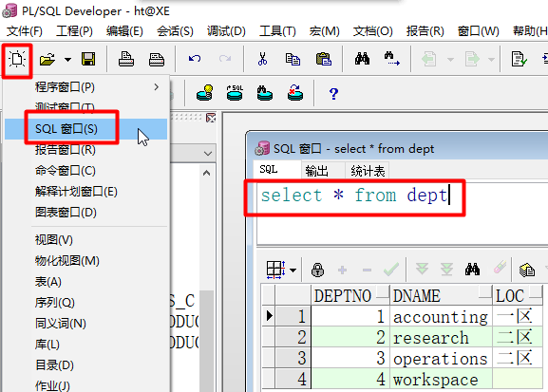Open the 报告(R) menu
This screenshot has height=392, width=548.
coord(425,31)
